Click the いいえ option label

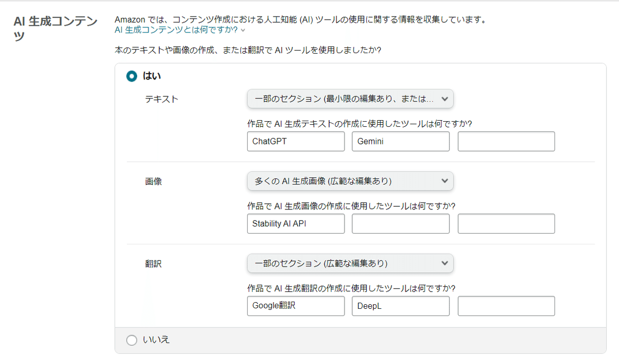click(x=156, y=340)
